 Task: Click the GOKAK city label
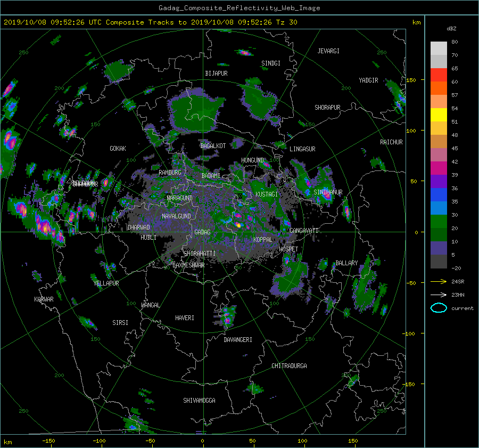[x=118, y=149]
